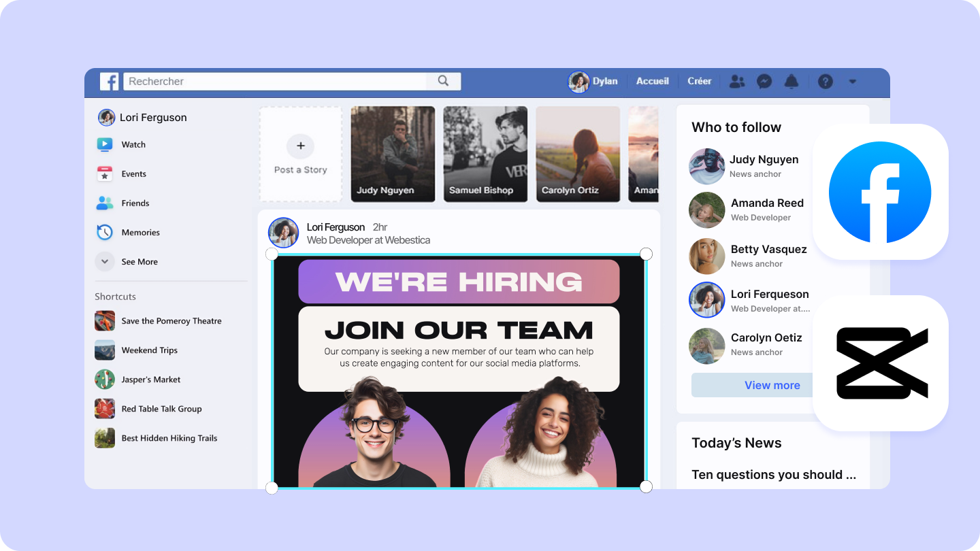Click Lori Ferguson's post avatar

point(284,233)
